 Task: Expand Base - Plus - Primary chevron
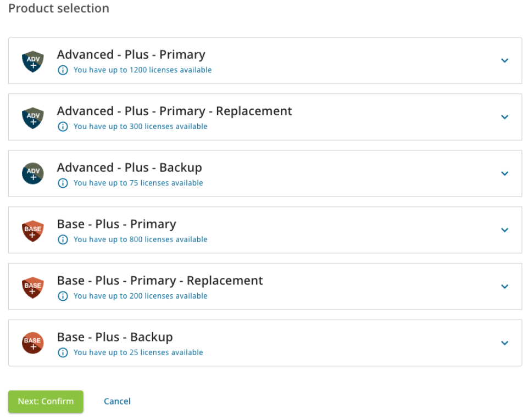click(x=504, y=230)
